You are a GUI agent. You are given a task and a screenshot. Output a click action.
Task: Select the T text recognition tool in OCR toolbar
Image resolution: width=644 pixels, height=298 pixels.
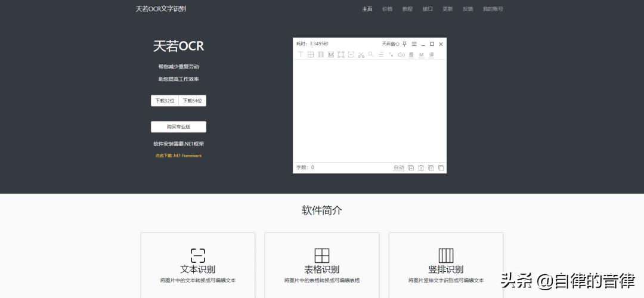301,55
